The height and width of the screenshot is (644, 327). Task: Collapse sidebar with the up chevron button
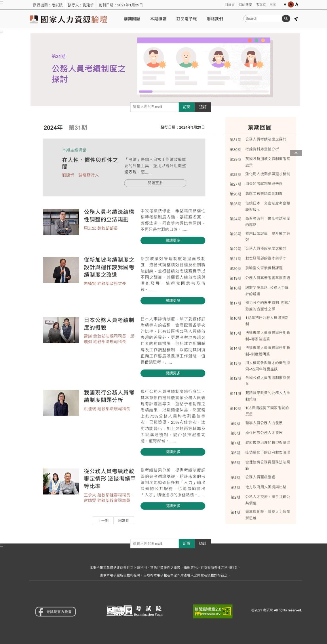(296, 153)
